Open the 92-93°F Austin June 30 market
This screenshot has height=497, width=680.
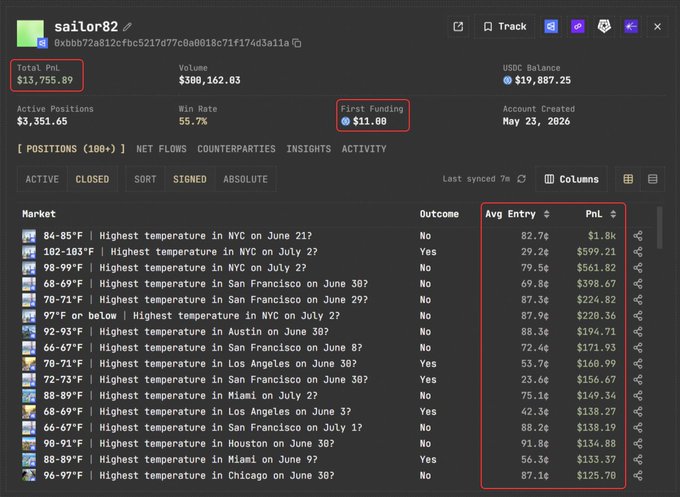point(186,332)
